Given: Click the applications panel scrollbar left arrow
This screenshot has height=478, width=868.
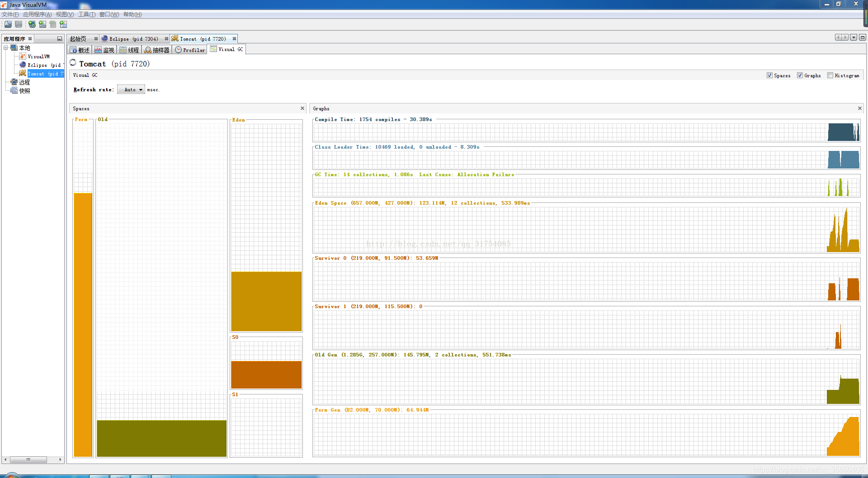Looking at the screenshot, I should click(x=5, y=459).
